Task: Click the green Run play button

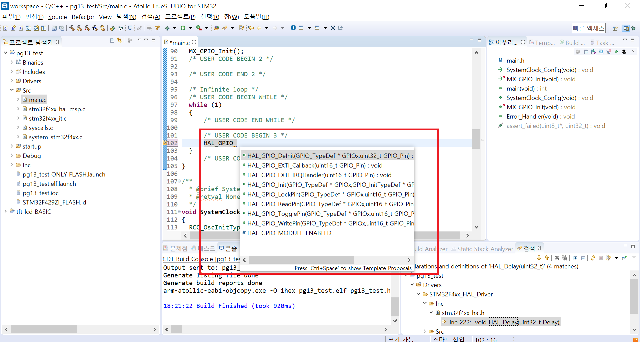Action: click(x=183, y=28)
